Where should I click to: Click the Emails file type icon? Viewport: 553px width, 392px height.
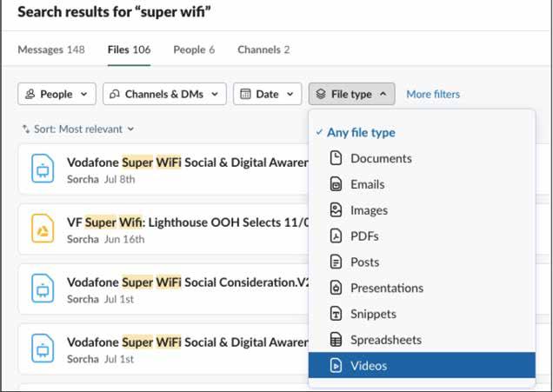[x=336, y=184]
